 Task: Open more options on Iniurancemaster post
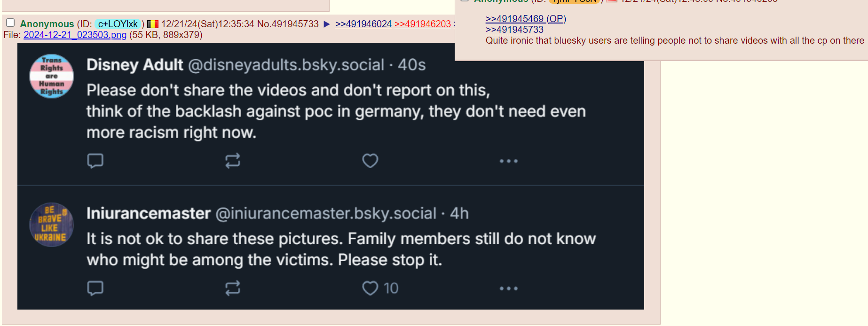click(x=508, y=288)
